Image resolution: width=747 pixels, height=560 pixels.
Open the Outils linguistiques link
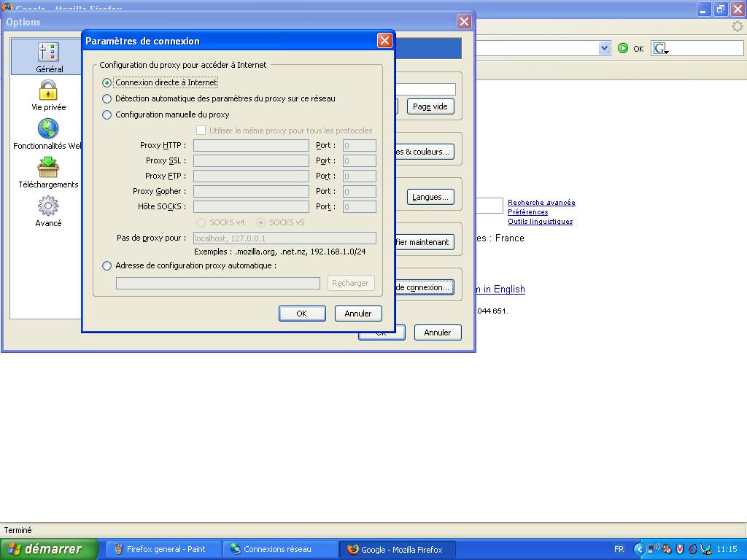[x=540, y=222]
